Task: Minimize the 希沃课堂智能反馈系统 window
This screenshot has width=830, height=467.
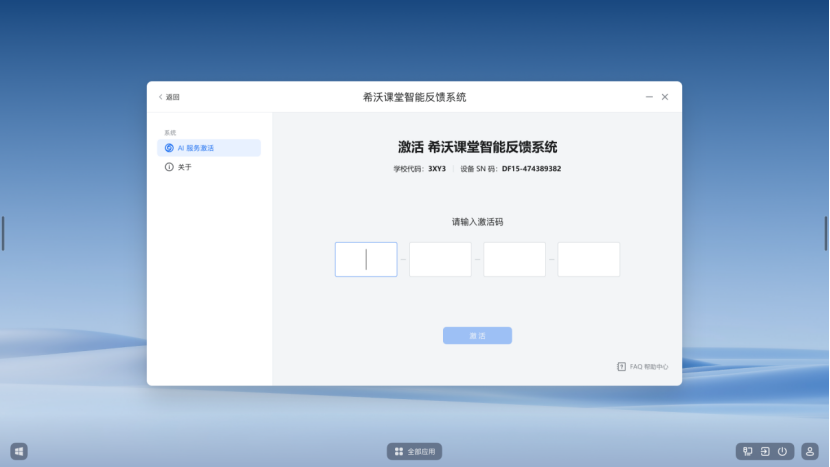Action: tap(649, 97)
